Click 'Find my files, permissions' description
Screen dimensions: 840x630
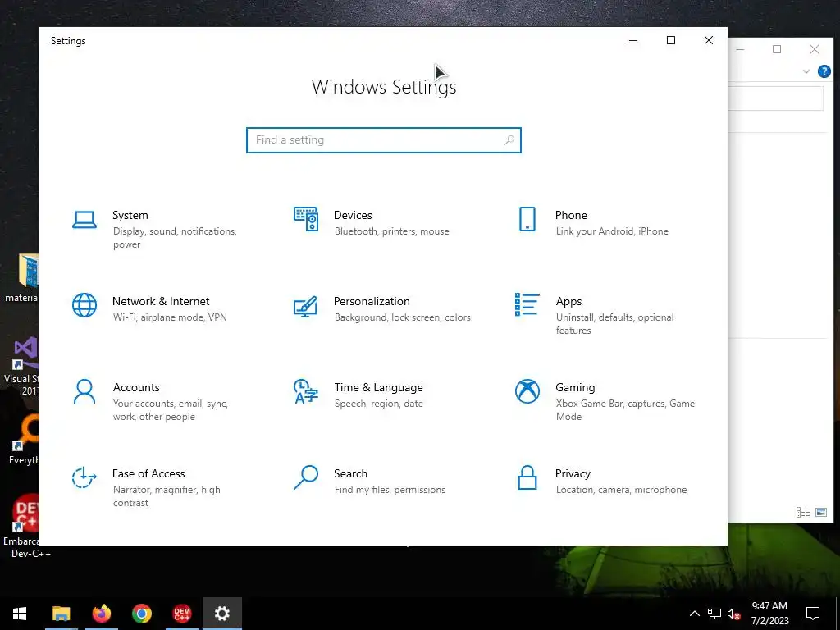tap(390, 490)
